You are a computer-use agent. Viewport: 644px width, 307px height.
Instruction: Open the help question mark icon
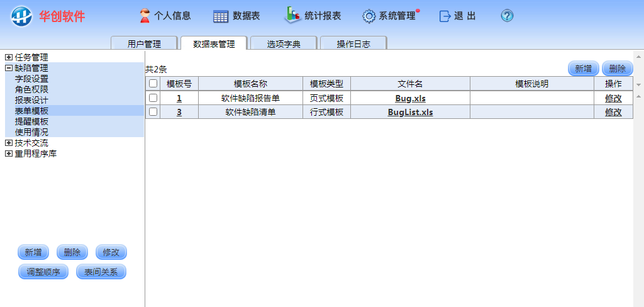(x=507, y=16)
